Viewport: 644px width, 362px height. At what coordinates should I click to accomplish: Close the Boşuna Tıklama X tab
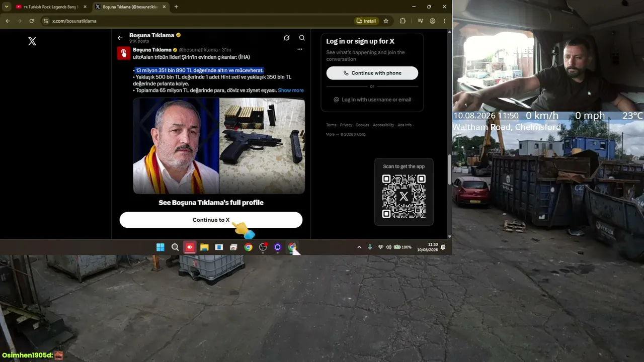[x=164, y=7]
